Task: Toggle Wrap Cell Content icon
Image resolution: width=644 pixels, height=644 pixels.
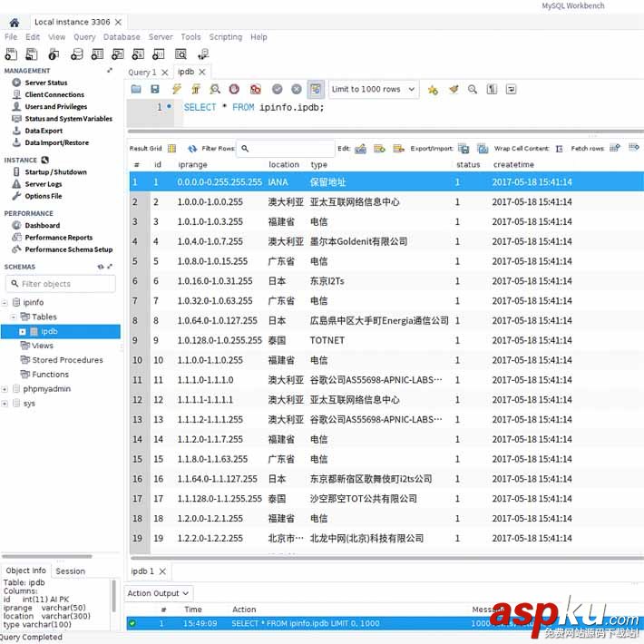Action: [559, 149]
